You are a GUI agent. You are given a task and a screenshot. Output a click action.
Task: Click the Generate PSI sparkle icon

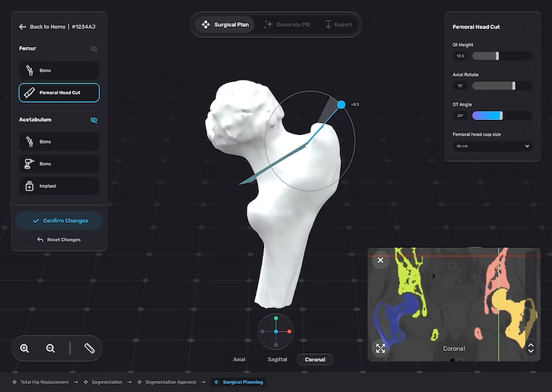pos(269,25)
